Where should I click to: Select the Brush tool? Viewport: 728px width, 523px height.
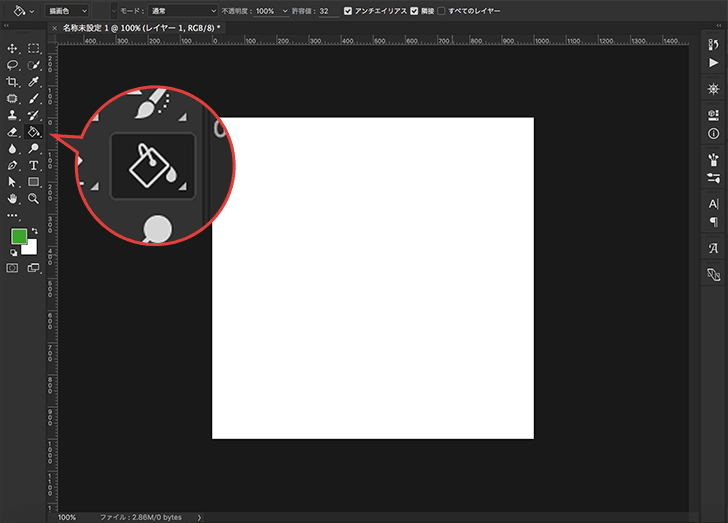pos(33,98)
